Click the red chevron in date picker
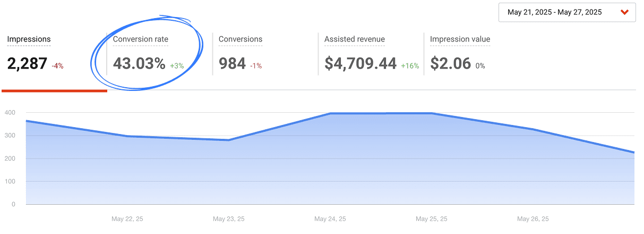The width and height of the screenshot is (644, 234). coord(624,12)
